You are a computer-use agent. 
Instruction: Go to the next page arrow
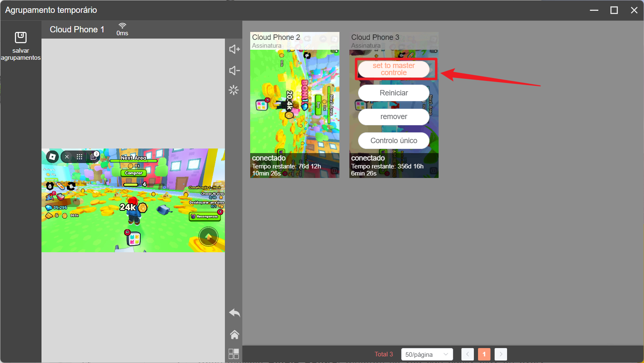[x=501, y=354]
